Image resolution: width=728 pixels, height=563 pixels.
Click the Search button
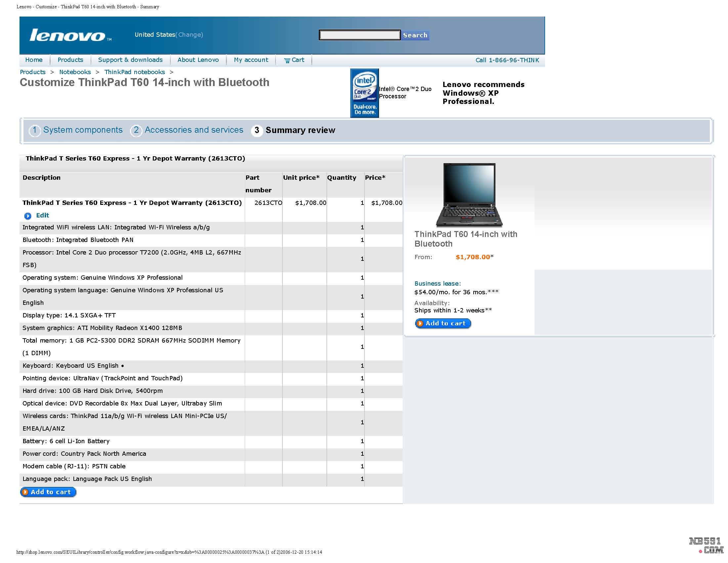click(415, 35)
